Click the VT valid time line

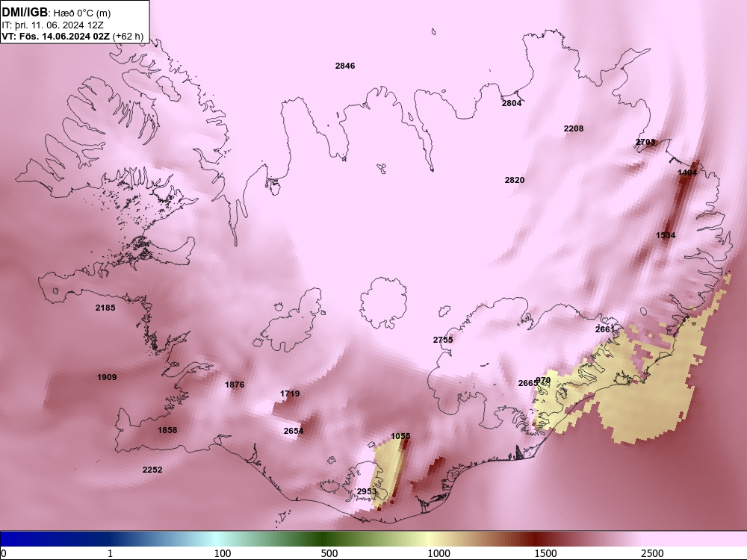(x=72, y=37)
